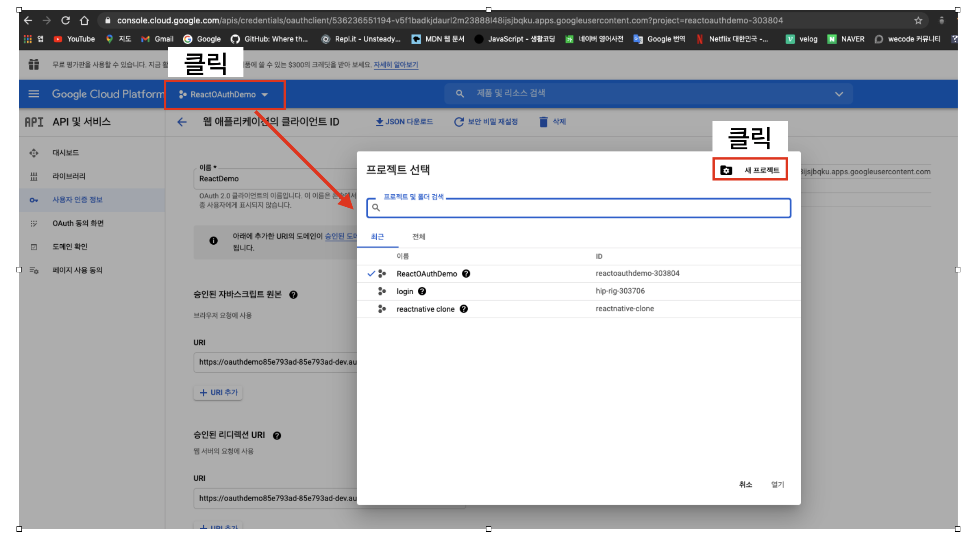Click help icon next to 승인된 자바스크립트 원본
The height and width of the screenshot is (550, 980).
(x=293, y=295)
